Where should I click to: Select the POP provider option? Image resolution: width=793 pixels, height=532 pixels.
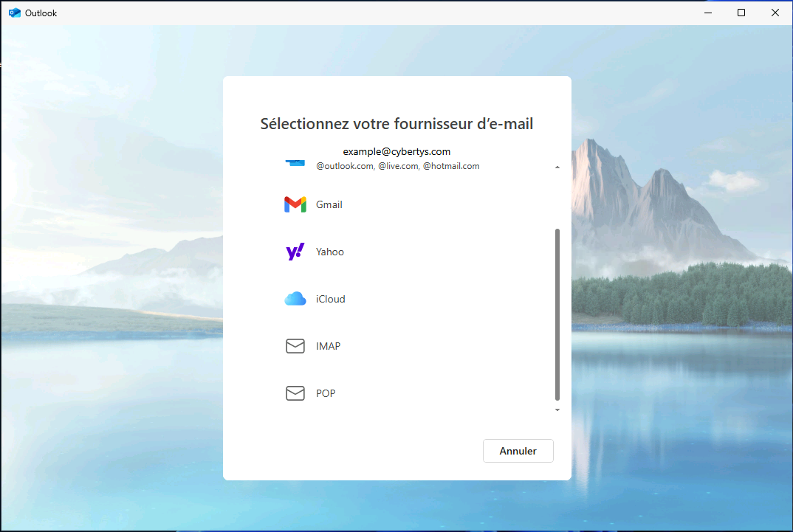(325, 393)
